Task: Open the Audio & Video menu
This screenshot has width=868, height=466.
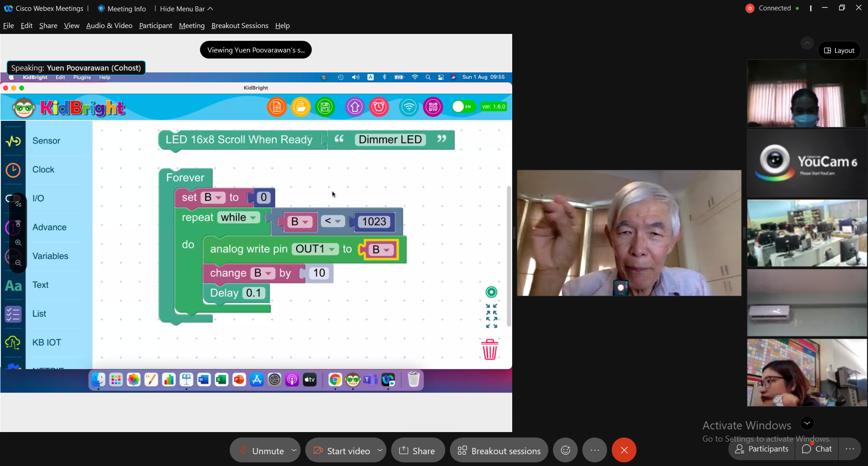Action: tap(109, 26)
